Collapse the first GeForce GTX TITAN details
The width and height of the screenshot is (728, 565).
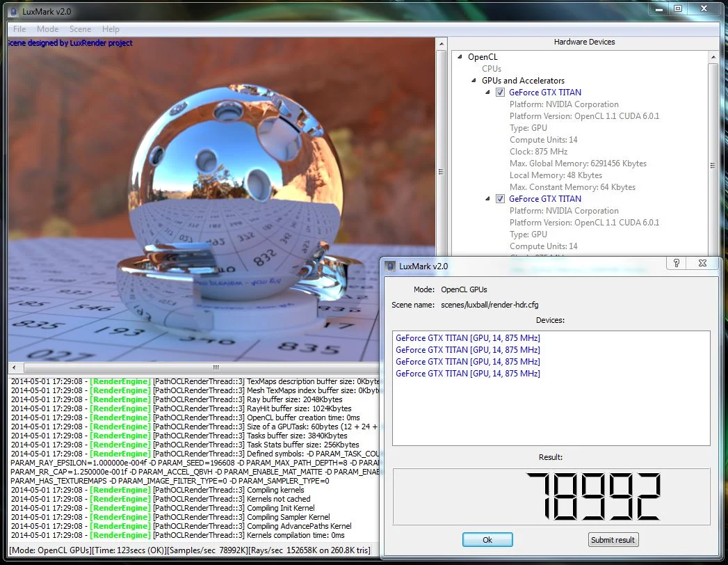487,92
